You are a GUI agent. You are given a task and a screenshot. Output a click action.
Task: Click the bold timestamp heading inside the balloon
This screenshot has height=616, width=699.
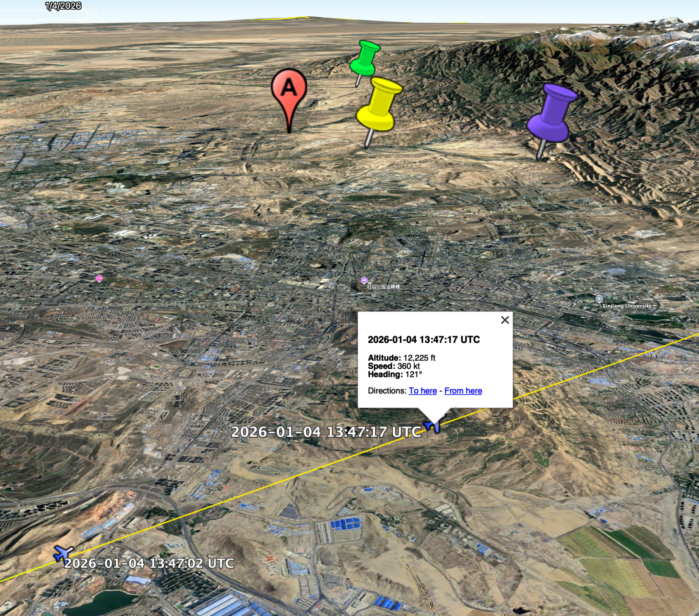click(x=423, y=339)
